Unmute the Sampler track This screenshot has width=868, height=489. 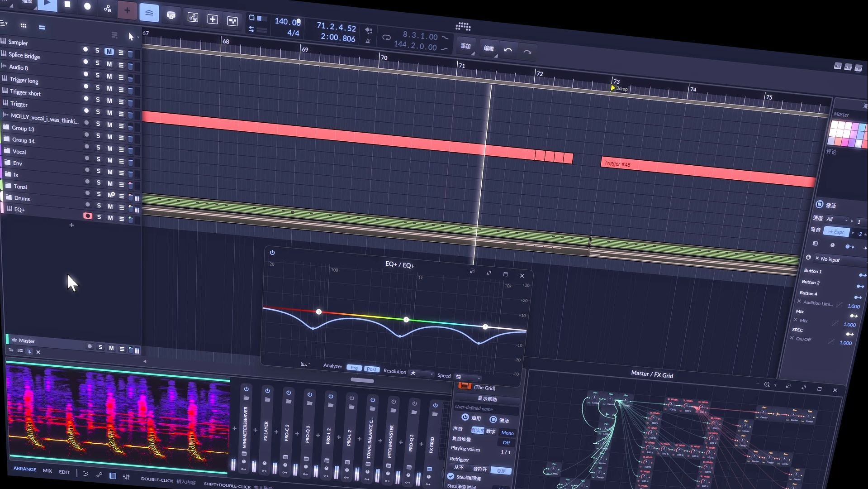point(109,52)
